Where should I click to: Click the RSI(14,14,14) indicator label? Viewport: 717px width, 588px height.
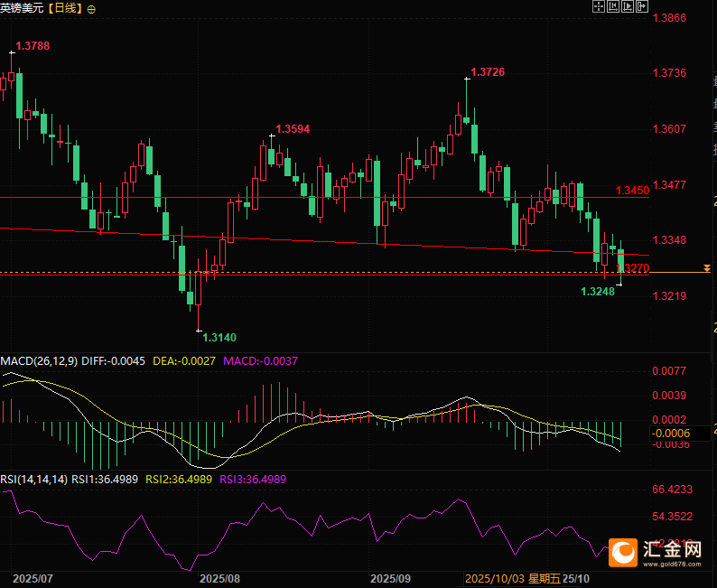[34, 480]
